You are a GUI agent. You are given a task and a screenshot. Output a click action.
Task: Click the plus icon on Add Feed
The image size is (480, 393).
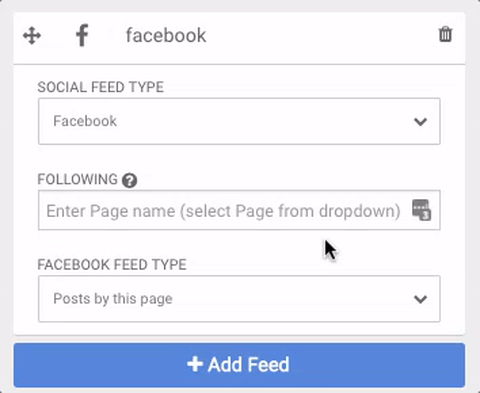[195, 364]
